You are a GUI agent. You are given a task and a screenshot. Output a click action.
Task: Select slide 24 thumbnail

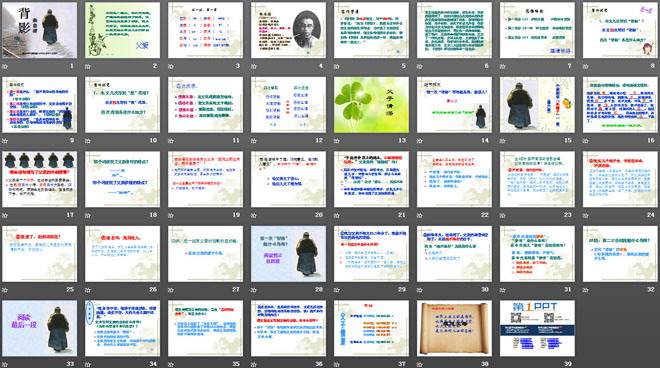click(620, 179)
